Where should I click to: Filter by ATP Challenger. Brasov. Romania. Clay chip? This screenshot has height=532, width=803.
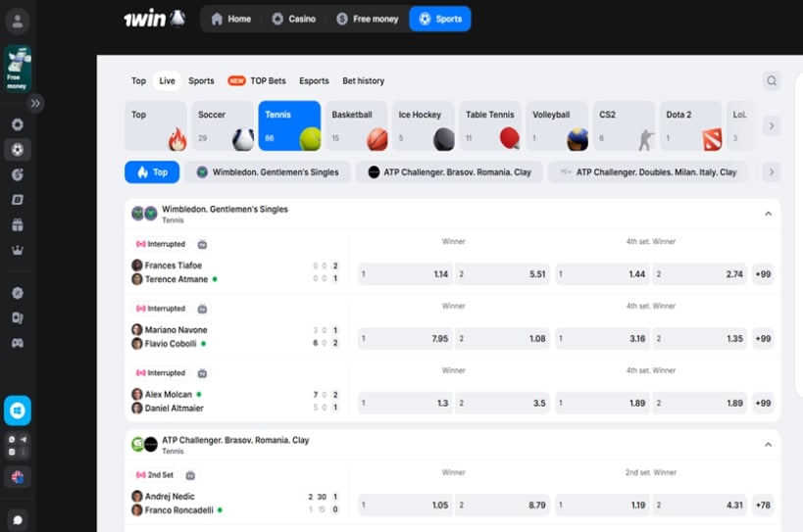click(449, 172)
